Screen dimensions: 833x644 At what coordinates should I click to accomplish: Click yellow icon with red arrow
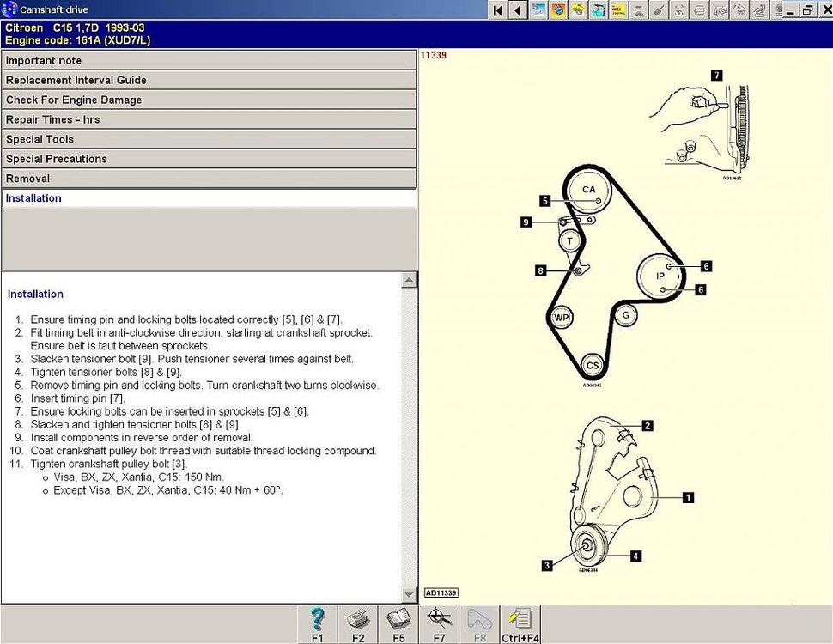click(x=619, y=10)
